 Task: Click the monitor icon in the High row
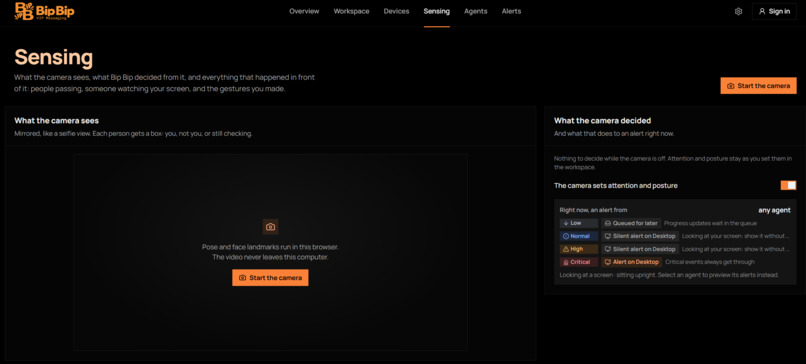pos(608,249)
